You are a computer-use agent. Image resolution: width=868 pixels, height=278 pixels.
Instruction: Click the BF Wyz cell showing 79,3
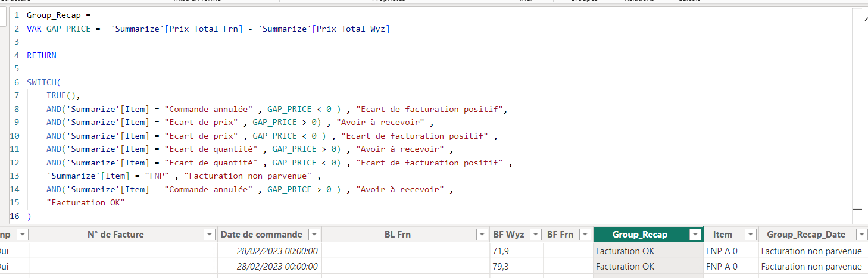pos(517,266)
